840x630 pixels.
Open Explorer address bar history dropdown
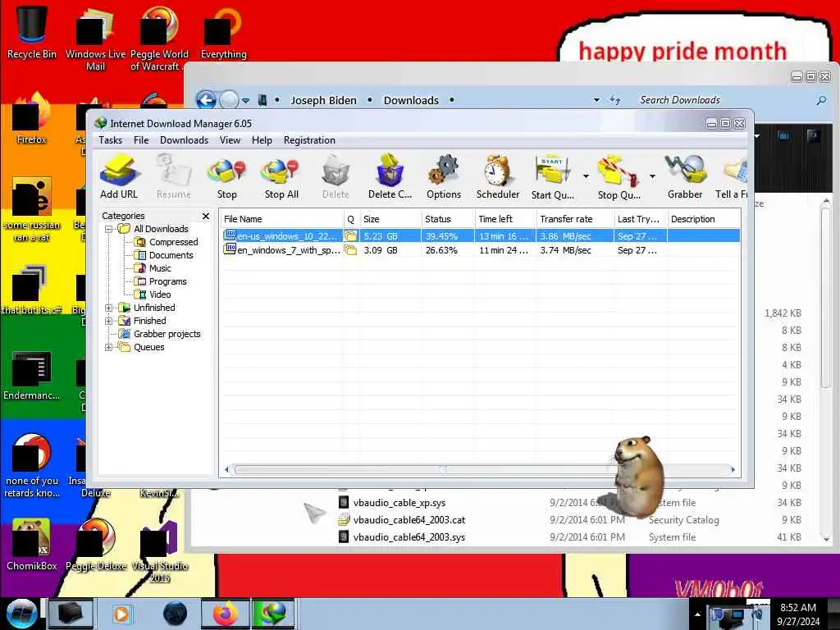(x=596, y=100)
